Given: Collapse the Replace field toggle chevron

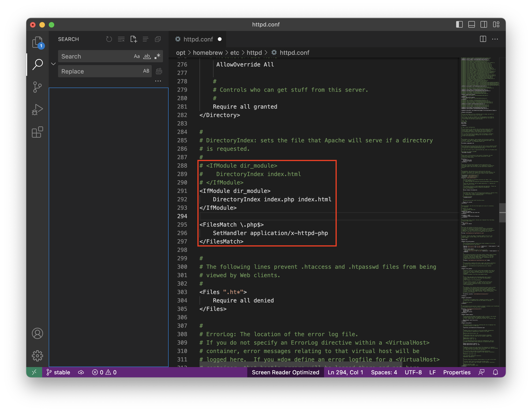Looking at the screenshot, I should [x=53, y=64].
